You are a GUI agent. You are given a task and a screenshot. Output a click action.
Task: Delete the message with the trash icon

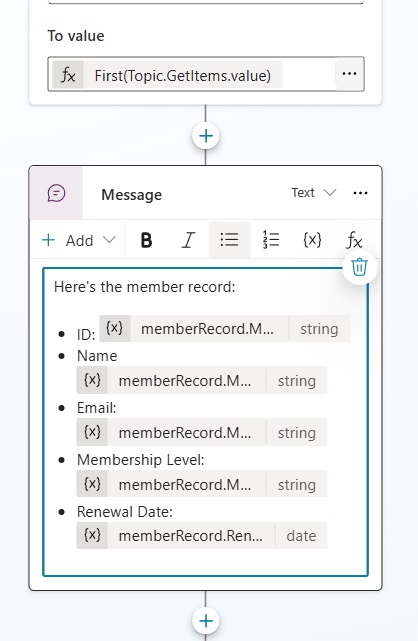click(x=360, y=267)
